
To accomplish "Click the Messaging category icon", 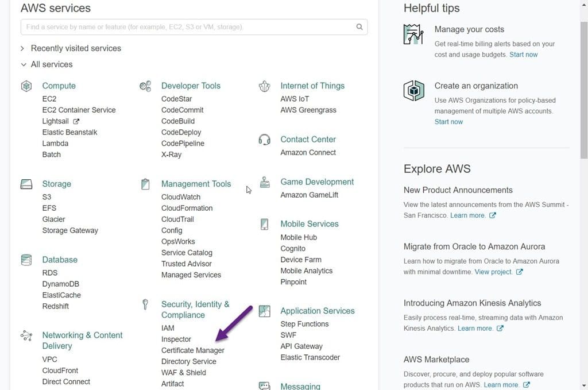I will pyautogui.click(x=264, y=386).
